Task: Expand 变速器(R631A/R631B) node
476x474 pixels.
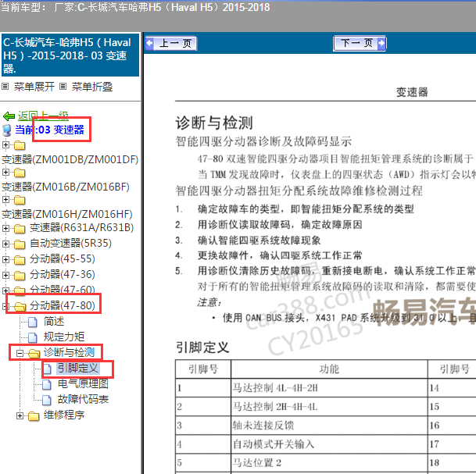Action: [5, 228]
